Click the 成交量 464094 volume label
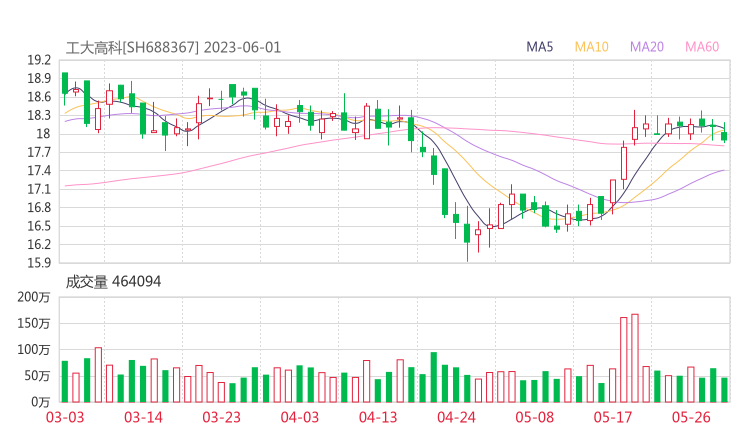 click(113, 282)
